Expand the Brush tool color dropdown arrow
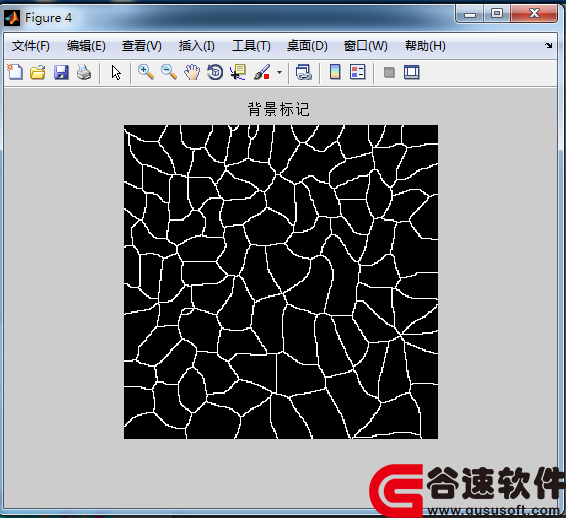566x518 pixels. point(279,73)
